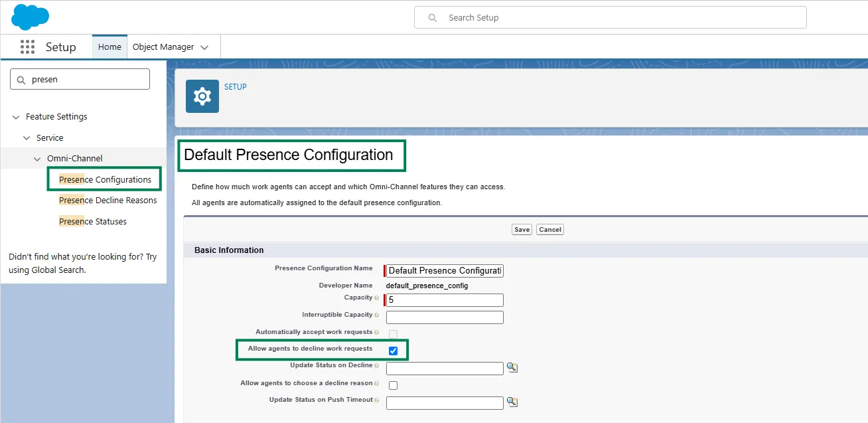The height and width of the screenshot is (423, 868).
Task: Uncheck Allow agents to decline work requests
Action: tap(393, 351)
